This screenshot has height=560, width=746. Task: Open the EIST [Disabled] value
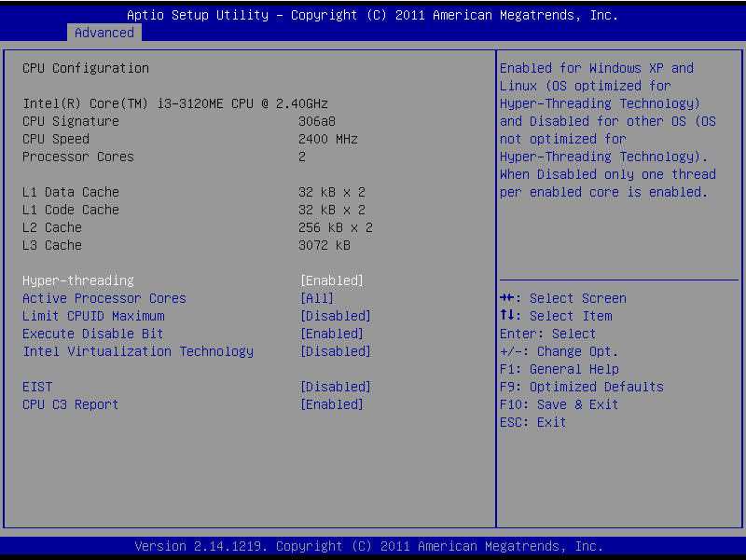click(x=335, y=387)
